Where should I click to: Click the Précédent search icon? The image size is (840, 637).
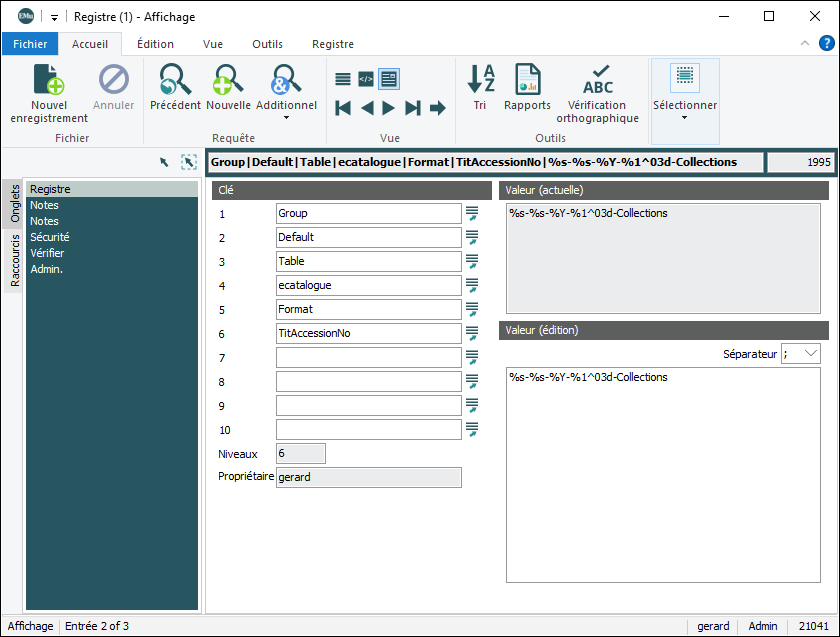click(175, 80)
